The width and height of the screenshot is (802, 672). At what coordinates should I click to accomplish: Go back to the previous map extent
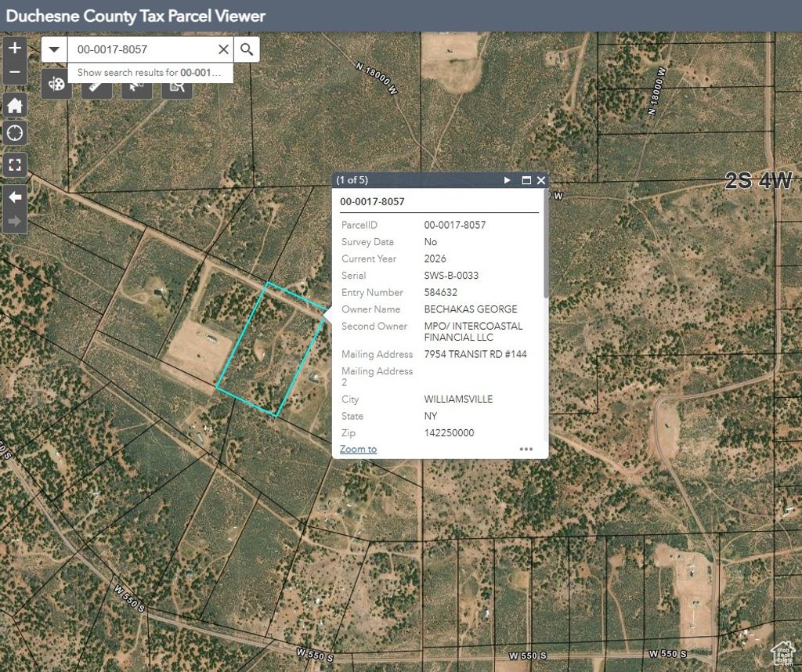[x=15, y=196]
